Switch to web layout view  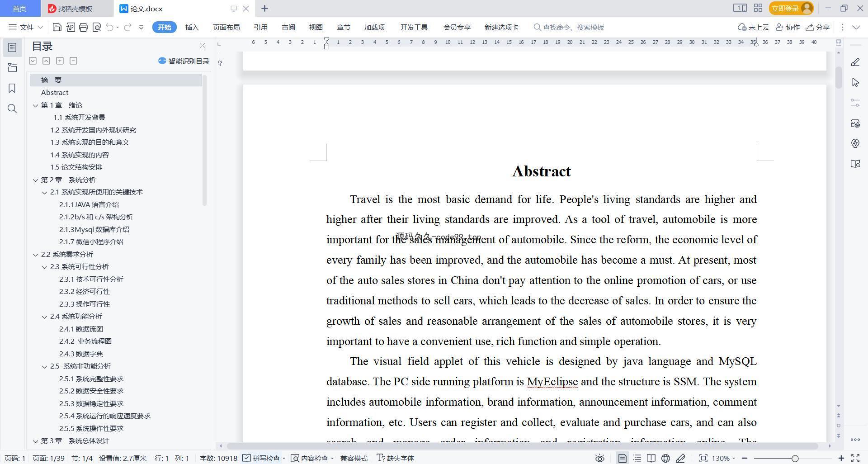pos(665,458)
